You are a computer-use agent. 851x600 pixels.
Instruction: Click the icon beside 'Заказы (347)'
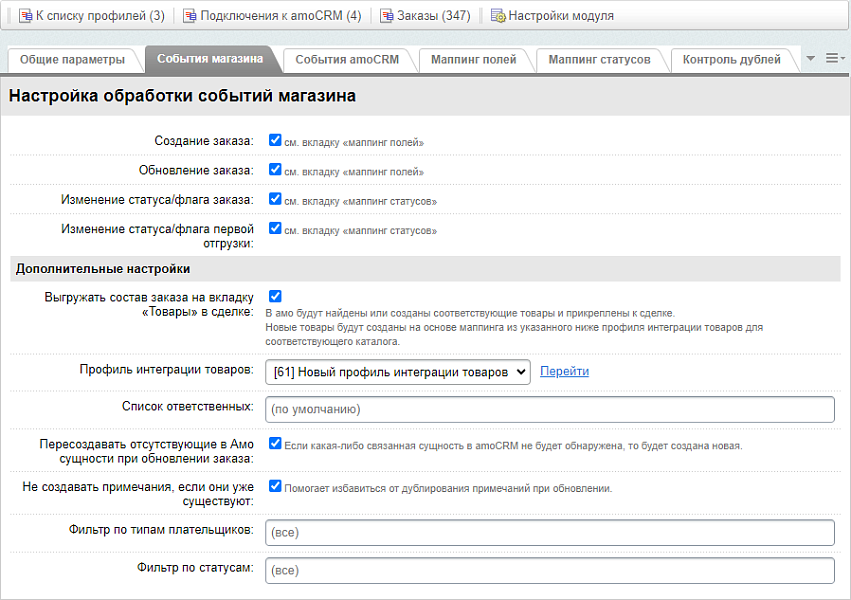click(x=386, y=16)
